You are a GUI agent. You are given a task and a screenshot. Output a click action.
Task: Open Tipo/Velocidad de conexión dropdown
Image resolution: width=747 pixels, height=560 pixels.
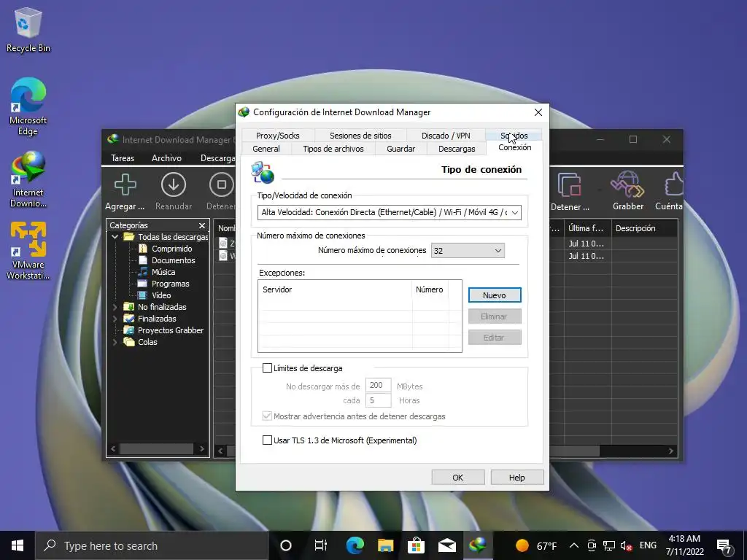[390, 212]
